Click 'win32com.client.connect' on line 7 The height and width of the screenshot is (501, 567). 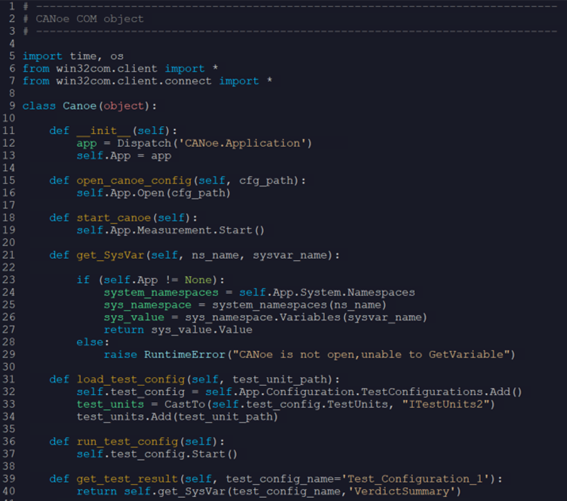tap(134, 81)
